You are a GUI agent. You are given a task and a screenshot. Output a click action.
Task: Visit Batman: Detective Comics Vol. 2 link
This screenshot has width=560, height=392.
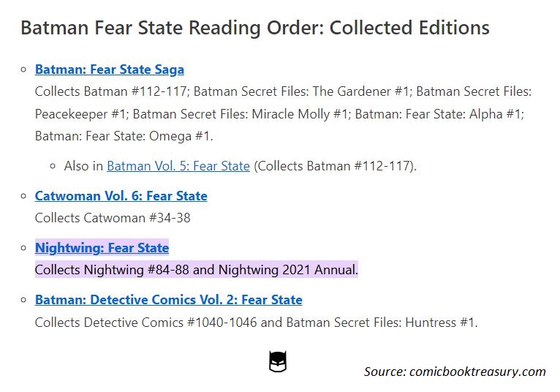[169, 300]
